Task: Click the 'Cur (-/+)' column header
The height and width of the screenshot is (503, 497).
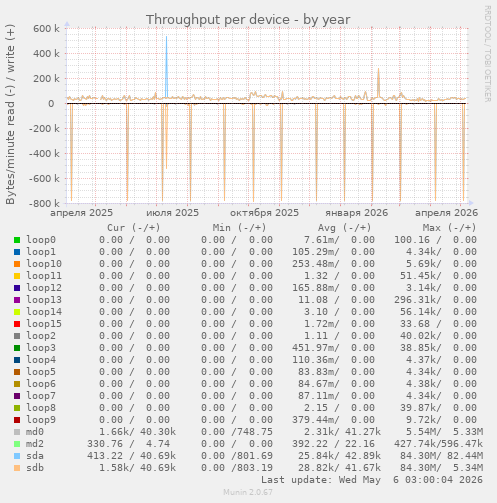Action: 134,228
